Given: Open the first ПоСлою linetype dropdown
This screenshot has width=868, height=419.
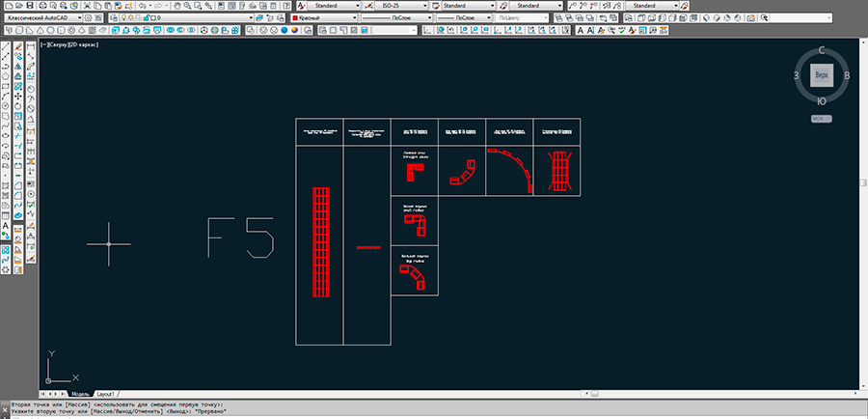Looking at the screenshot, I should point(397,17).
